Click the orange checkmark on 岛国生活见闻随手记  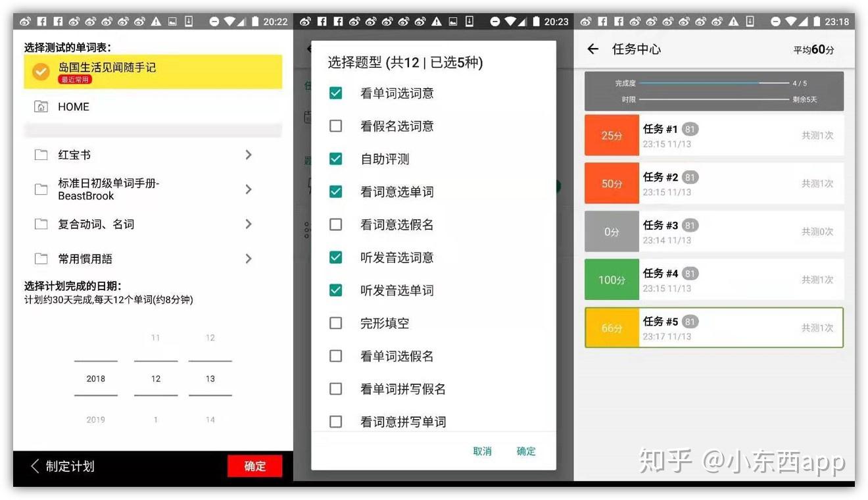pyautogui.click(x=41, y=72)
